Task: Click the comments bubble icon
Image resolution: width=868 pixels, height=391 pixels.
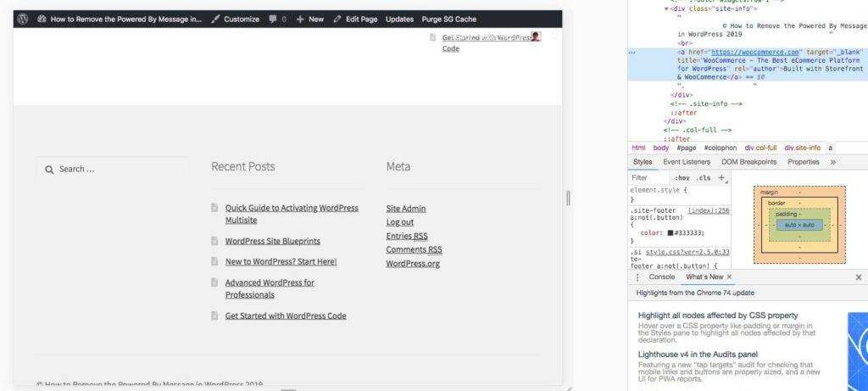Action: coord(273,19)
